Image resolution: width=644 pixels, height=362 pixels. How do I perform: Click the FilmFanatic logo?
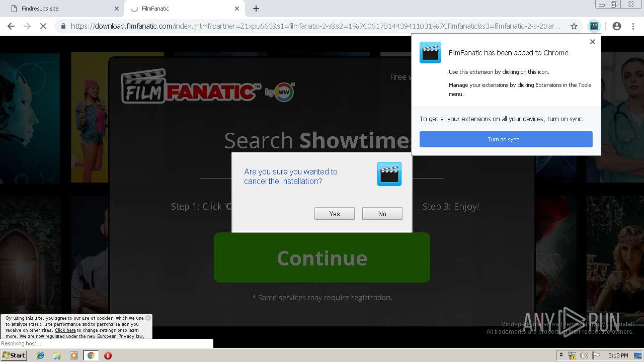point(191,86)
